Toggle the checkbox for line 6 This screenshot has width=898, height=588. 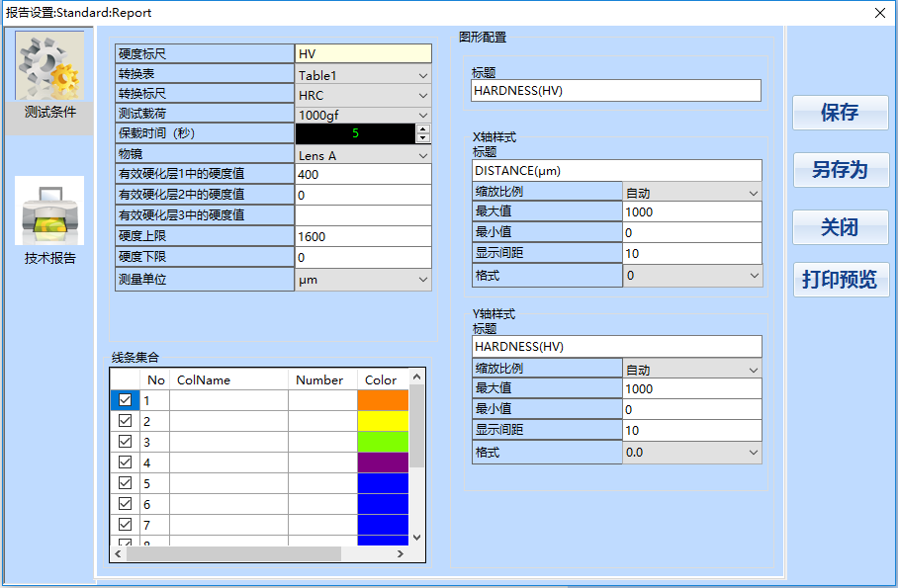[126, 503]
